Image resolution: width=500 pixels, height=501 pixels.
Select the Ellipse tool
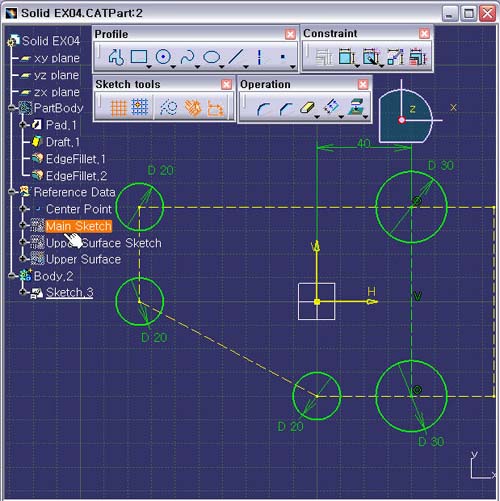pyautogui.click(x=211, y=57)
